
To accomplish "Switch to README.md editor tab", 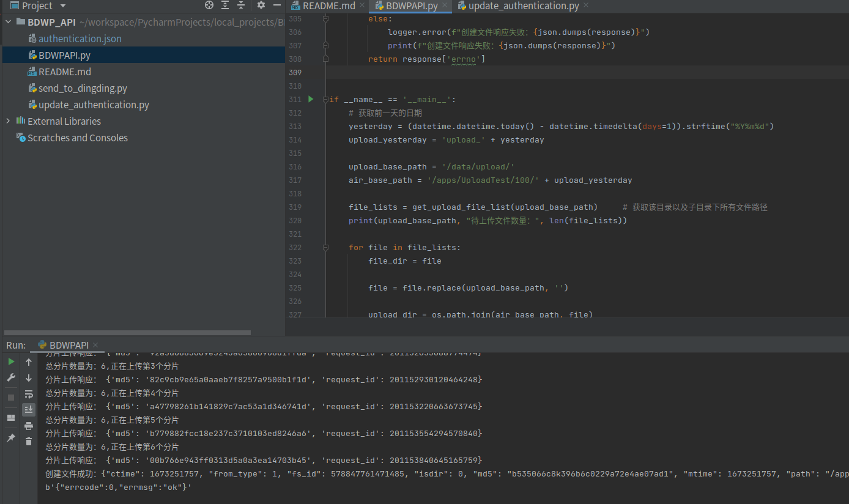I will (x=329, y=6).
